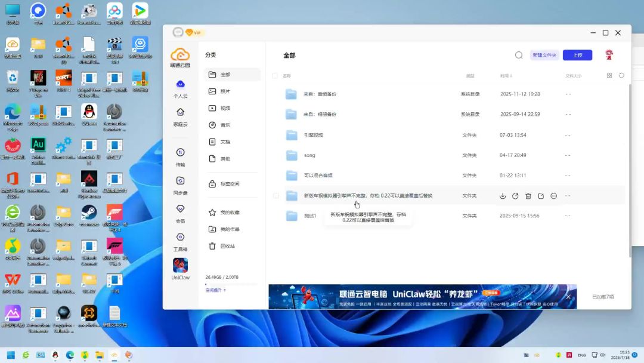
Task: Show 照片 photos category
Action: 233,91
